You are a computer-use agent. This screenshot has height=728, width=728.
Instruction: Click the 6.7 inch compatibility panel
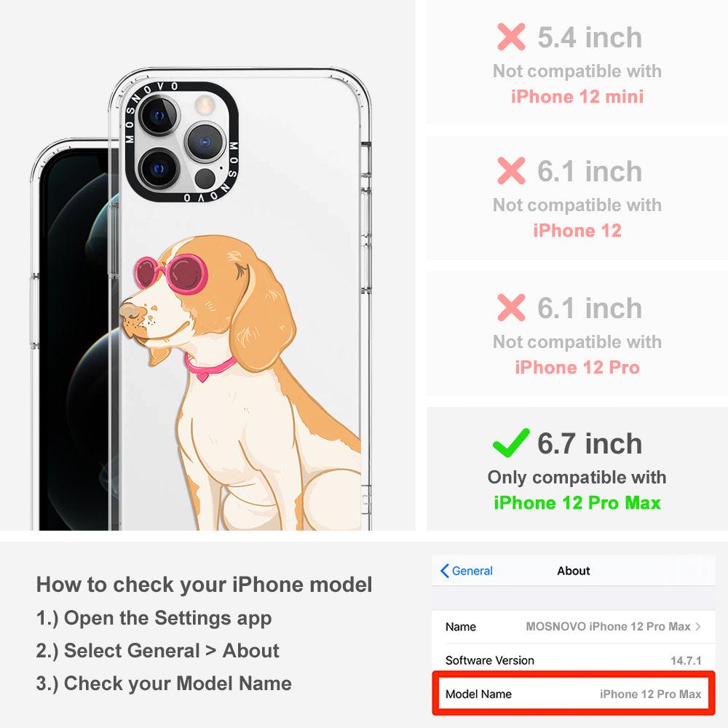tap(577, 469)
